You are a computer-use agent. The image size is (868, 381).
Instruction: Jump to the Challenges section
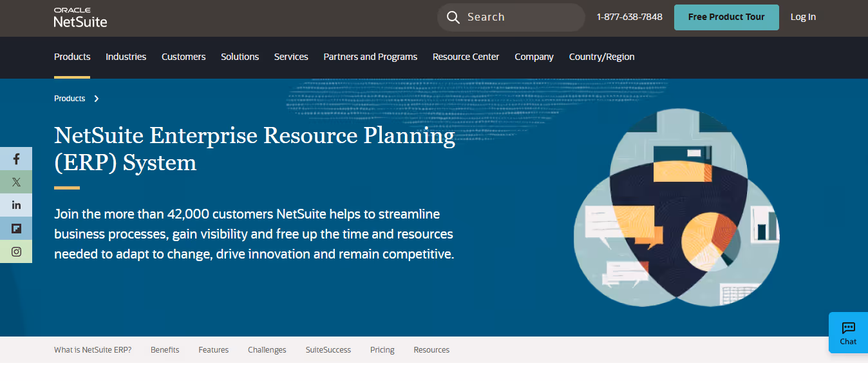click(x=267, y=350)
